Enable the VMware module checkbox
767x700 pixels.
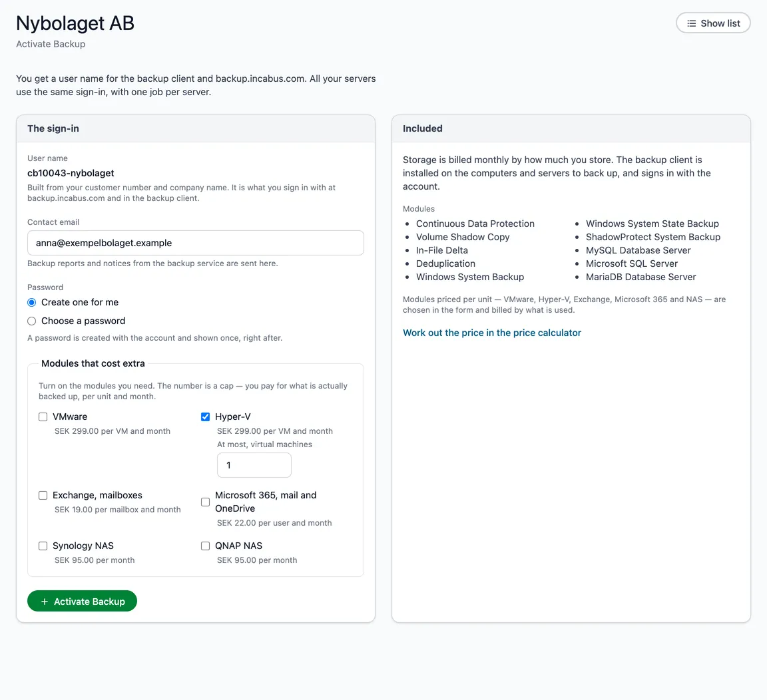(43, 417)
